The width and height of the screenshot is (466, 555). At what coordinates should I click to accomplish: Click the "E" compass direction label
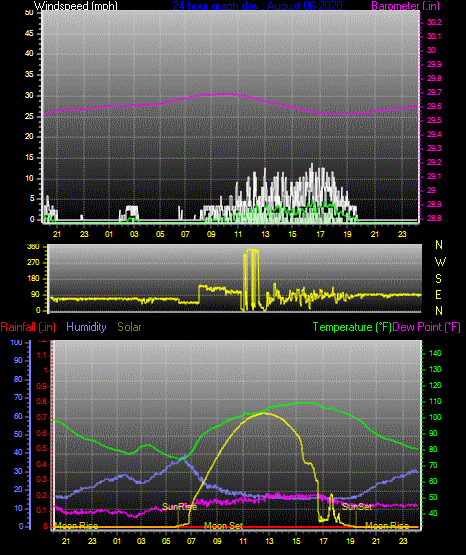(438, 294)
